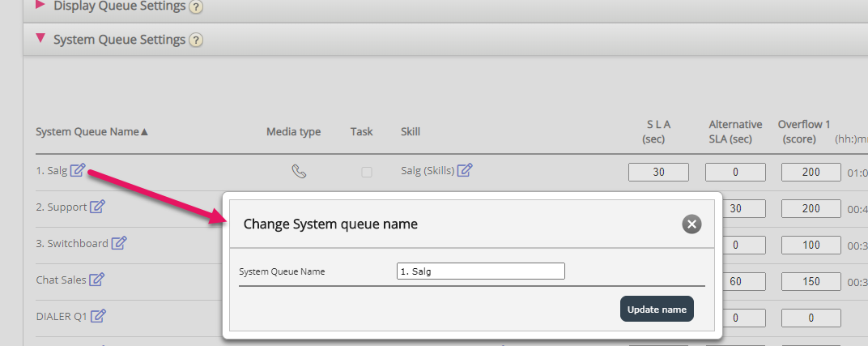
Task: Select Overflow 1 field with value 150
Action: coord(811,281)
